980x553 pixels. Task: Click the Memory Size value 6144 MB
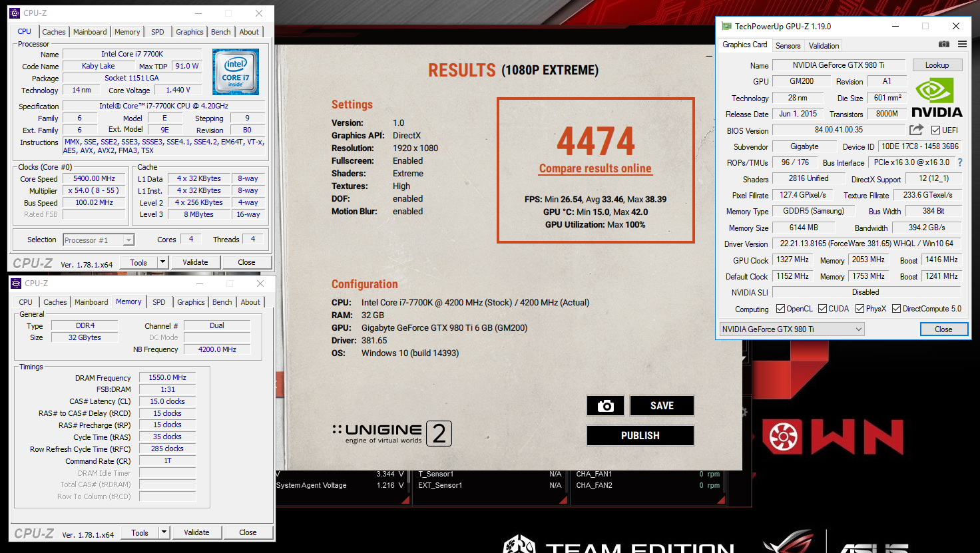point(804,228)
